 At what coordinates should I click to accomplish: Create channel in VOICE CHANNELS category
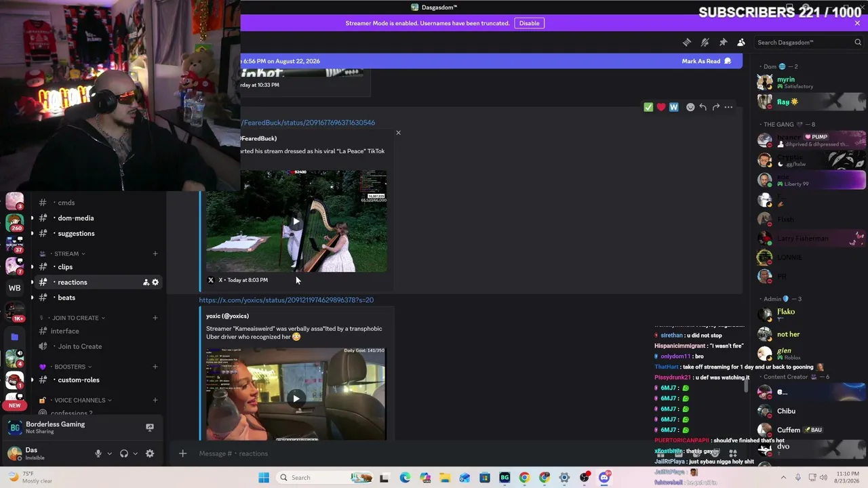click(155, 400)
